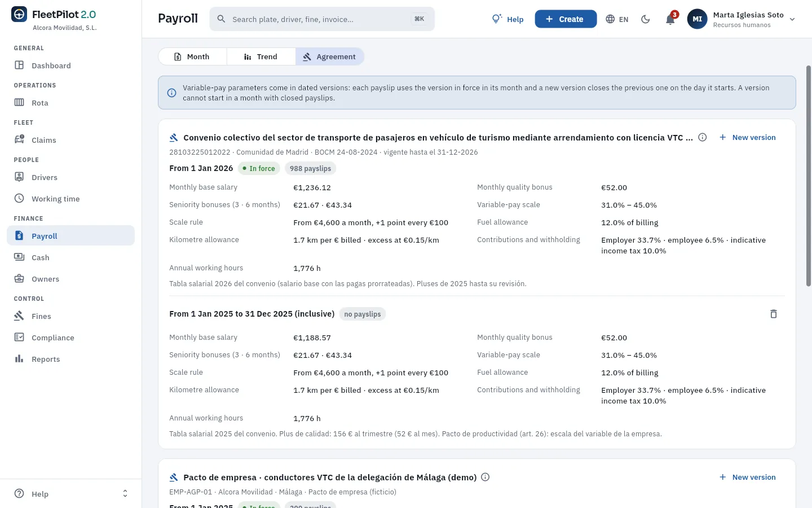
Task: Click the Pacto de empresa agreement title
Action: pyautogui.click(x=330, y=478)
